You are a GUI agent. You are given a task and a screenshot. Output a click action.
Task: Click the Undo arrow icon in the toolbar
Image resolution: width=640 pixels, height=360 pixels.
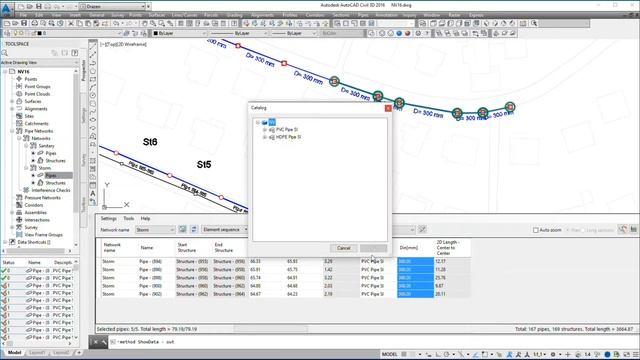116,24
